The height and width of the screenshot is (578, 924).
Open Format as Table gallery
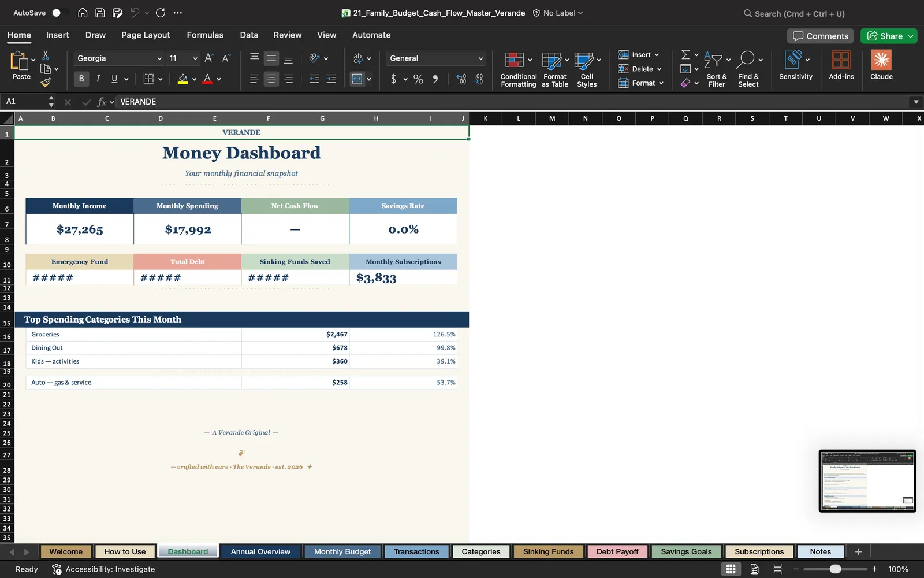click(x=555, y=69)
